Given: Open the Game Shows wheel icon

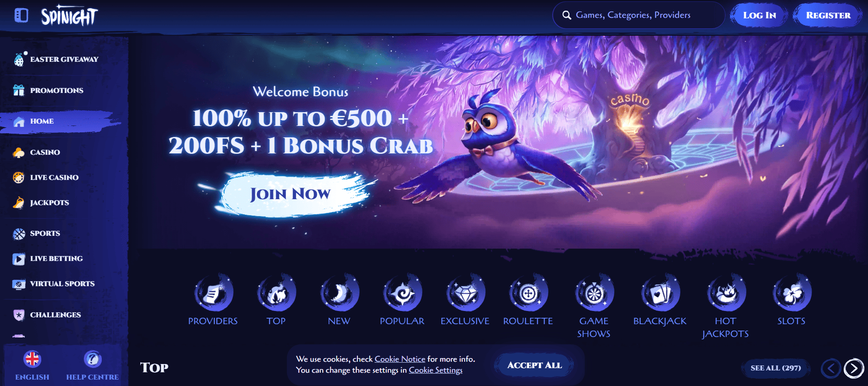Looking at the screenshot, I should click(594, 293).
